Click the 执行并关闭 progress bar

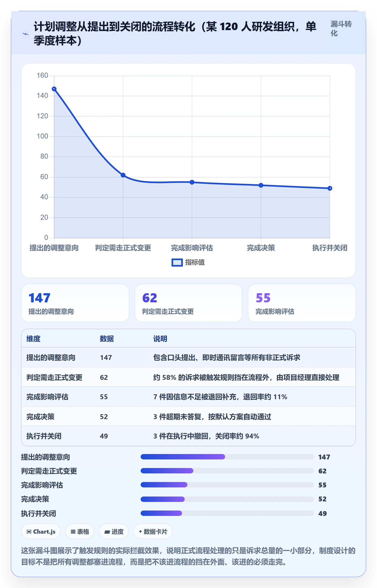point(227,513)
